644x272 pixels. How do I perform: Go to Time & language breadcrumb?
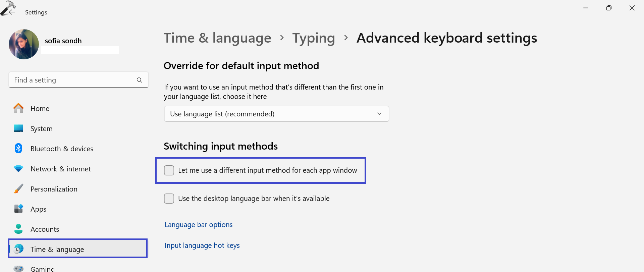(217, 38)
